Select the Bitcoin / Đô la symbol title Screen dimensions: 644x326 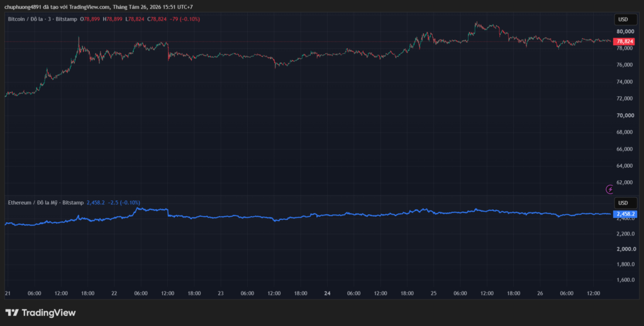(25, 19)
